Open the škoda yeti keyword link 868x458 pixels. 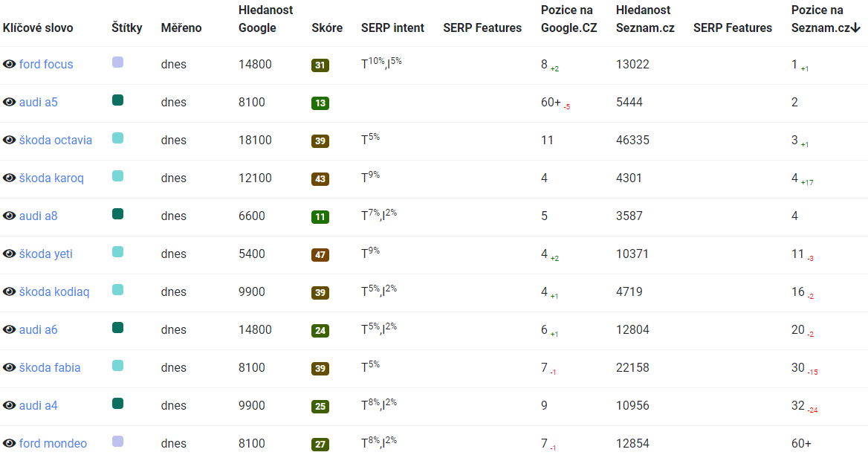(x=46, y=254)
